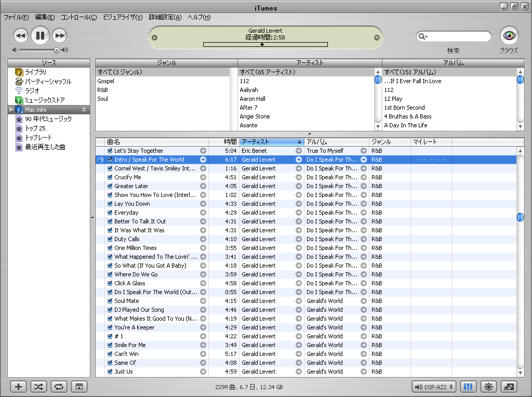Select the Soul genre
532x397 pixels.
[x=163, y=99]
